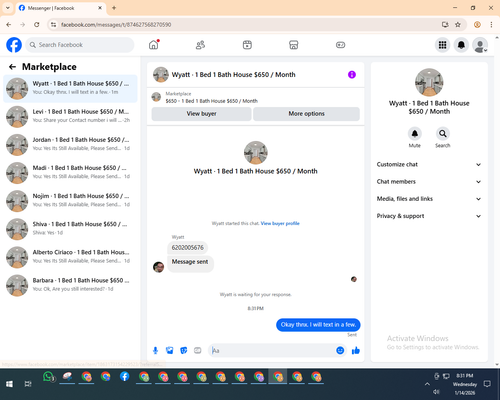Screen dimensions: 500x400
Task: Go back using arrow beside Marketplace
Action: pyautogui.click(x=12, y=67)
